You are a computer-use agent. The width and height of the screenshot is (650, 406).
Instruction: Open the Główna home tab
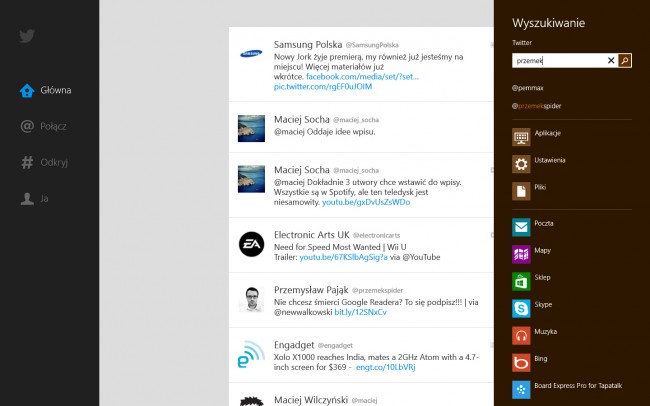point(46,90)
